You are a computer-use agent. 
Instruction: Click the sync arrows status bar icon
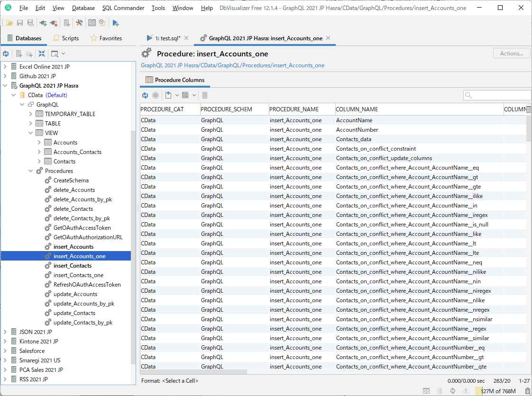tap(453, 391)
